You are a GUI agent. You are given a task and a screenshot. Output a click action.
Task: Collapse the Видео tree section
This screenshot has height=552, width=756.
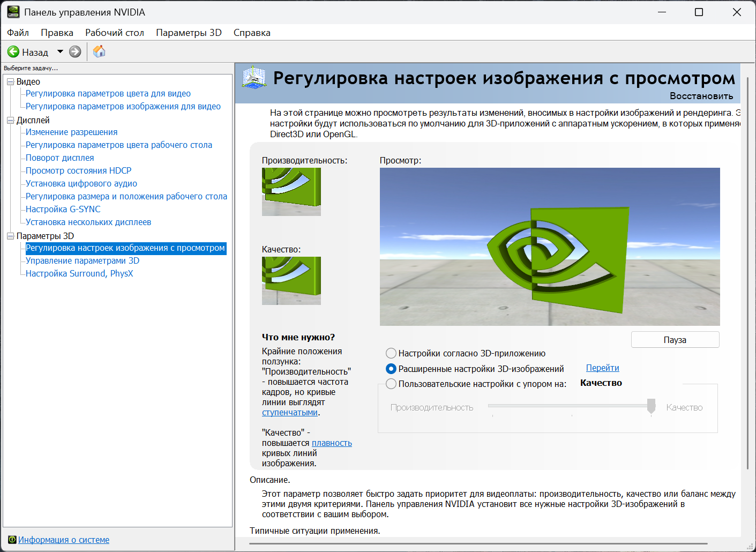10,81
